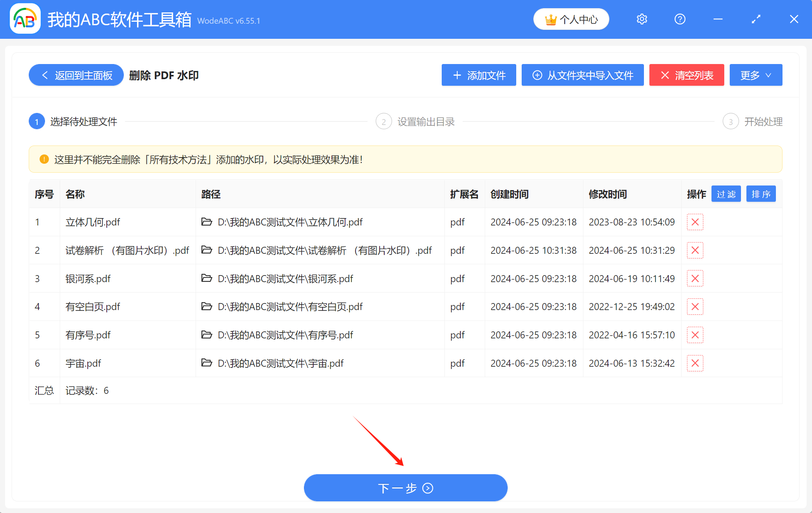Viewport: 812px width, 513px height.
Task: Clear the list with 清空列表
Action: click(686, 75)
